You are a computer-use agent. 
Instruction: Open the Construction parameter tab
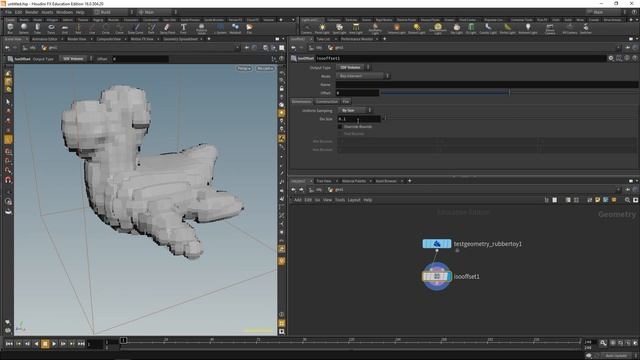click(x=327, y=102)
